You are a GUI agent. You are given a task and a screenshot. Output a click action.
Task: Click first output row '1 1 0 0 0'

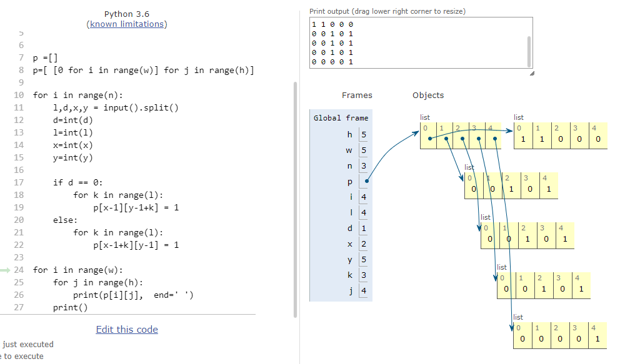(x=332, y=24)
